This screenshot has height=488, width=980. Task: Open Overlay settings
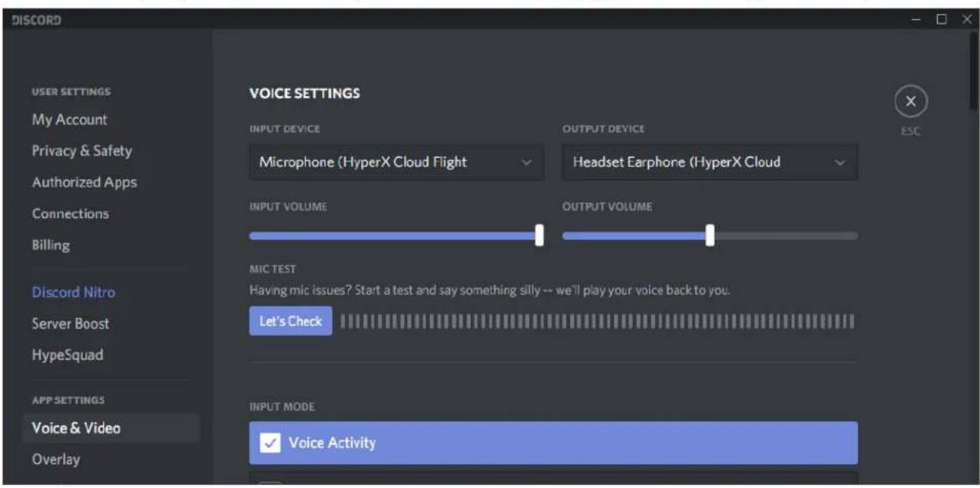(57, 460)
